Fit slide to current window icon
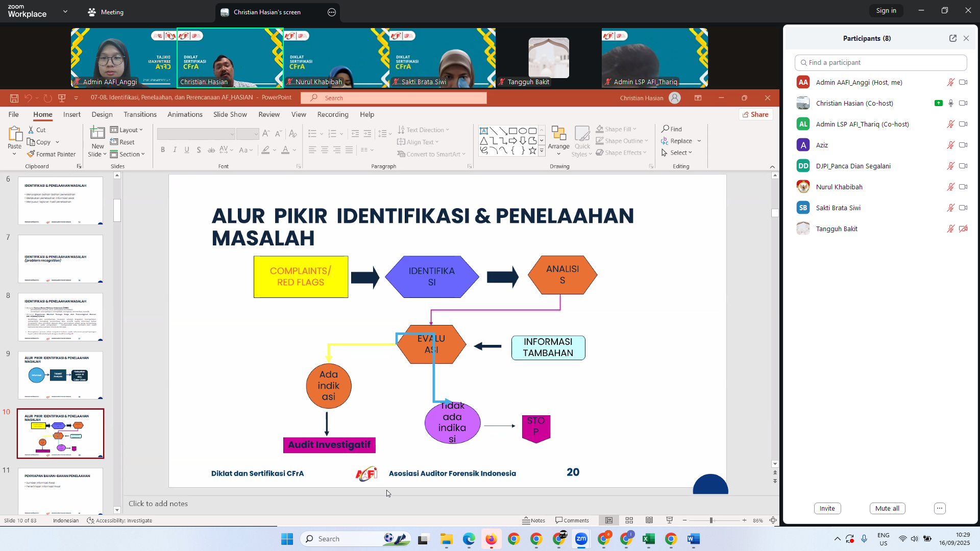The height and width of the screenshot is (551, 980). [x=773, y=520]
